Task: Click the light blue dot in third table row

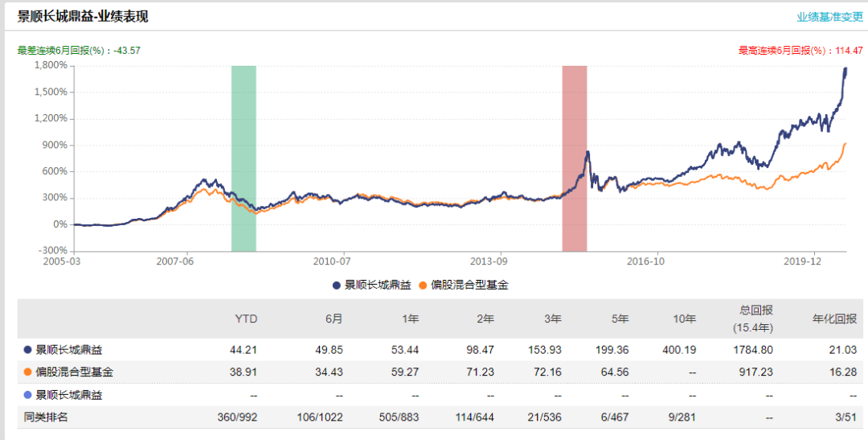Action: point(27,395)
